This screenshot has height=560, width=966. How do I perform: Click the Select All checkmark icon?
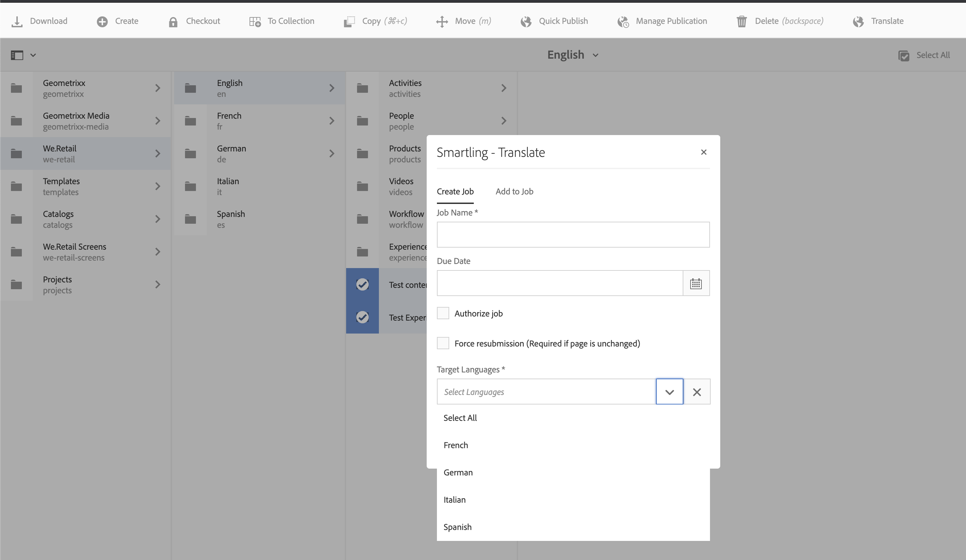click(x=904, y=56)
